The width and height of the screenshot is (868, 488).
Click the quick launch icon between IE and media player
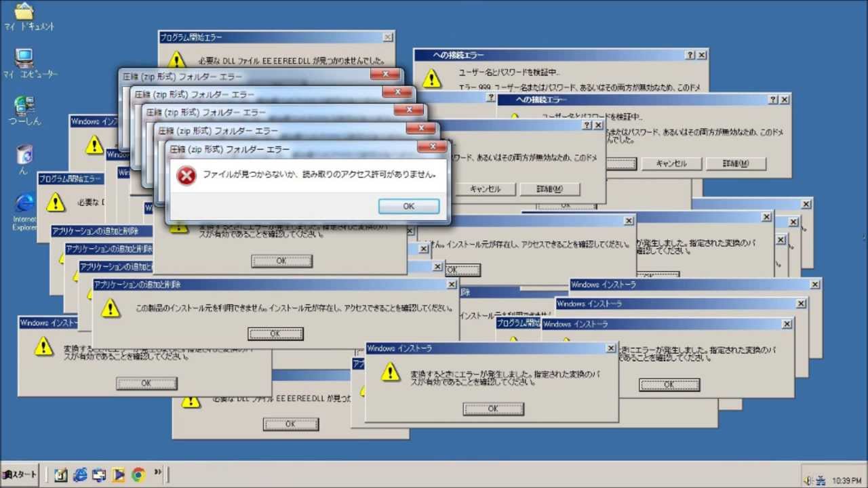(100, 474)
